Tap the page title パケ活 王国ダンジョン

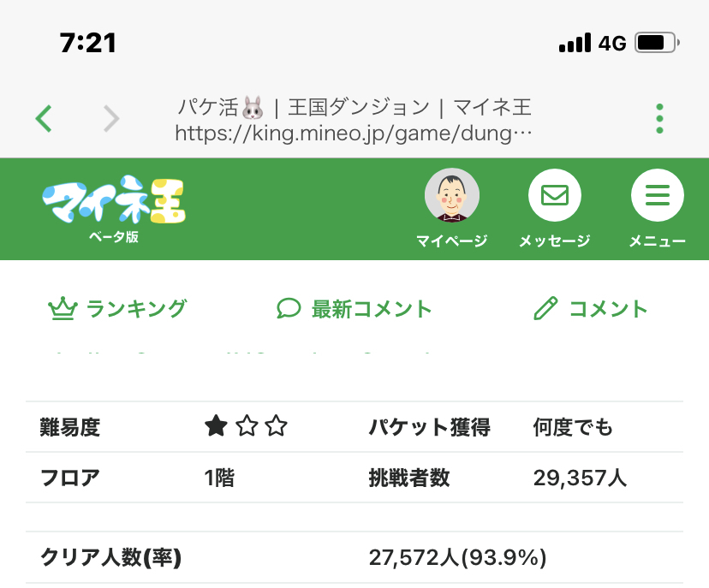(x=354, y=108)
